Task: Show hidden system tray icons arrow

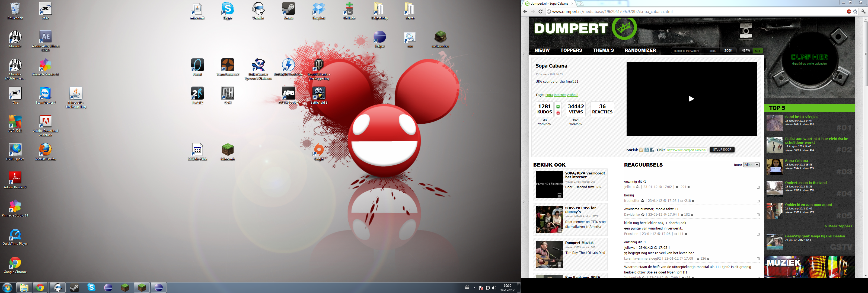Action: [x=474, y=288]
